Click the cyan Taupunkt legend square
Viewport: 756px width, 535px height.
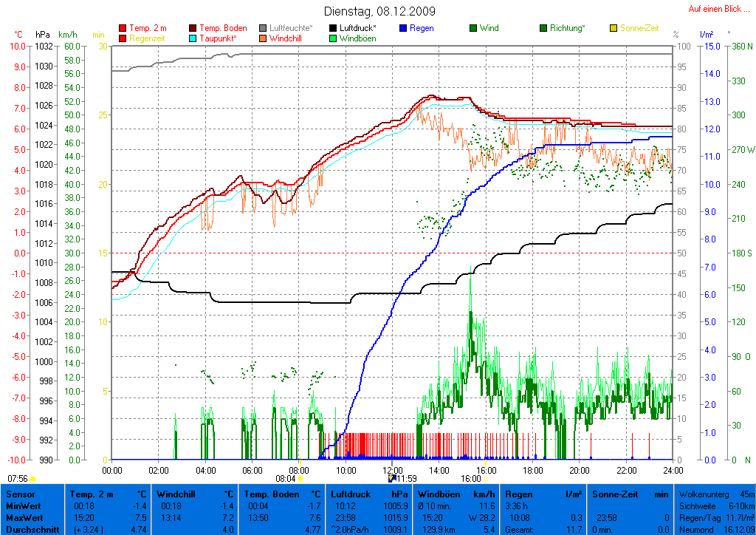pos(193,38)
